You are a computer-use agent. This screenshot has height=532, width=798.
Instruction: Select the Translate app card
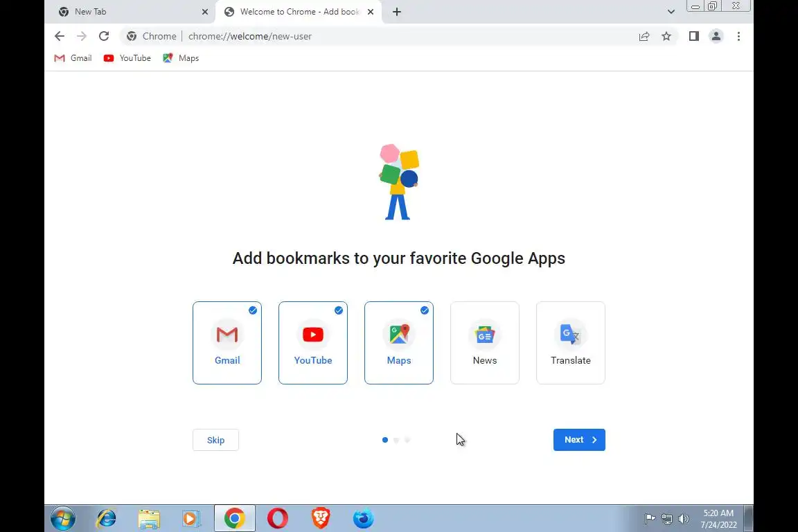571,343
